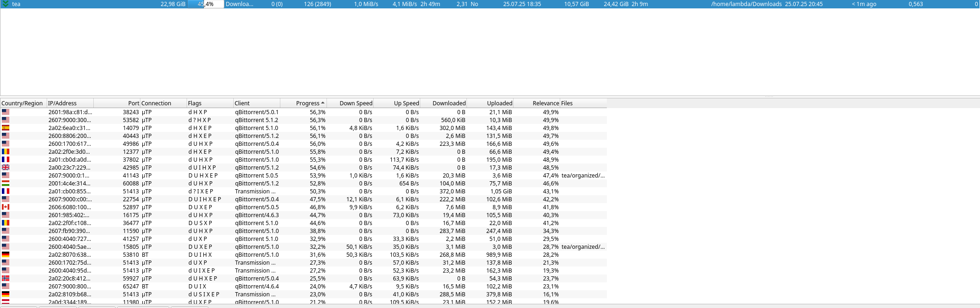Select the Hungary flag of peer 2001:4c4e:314...
980x308 pixels.
6,183
